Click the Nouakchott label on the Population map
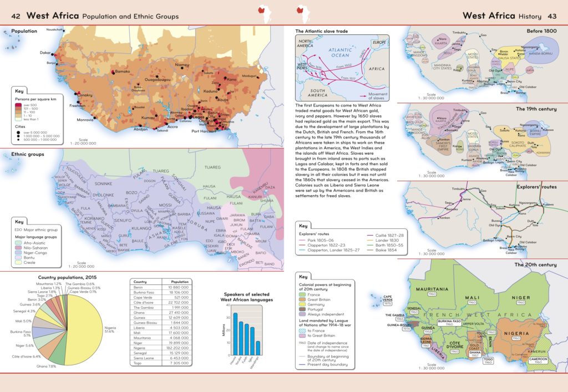Screen dimensions: 568x392 tap(54, 30)
